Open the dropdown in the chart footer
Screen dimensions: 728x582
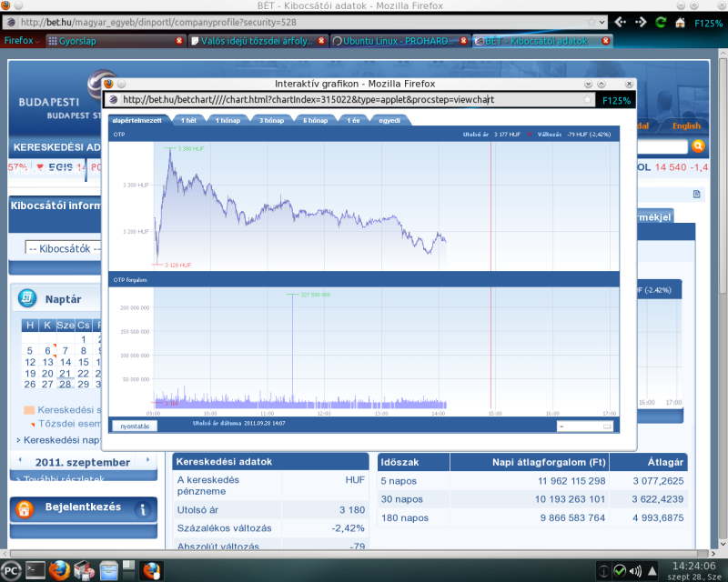(x=584, y=426)
